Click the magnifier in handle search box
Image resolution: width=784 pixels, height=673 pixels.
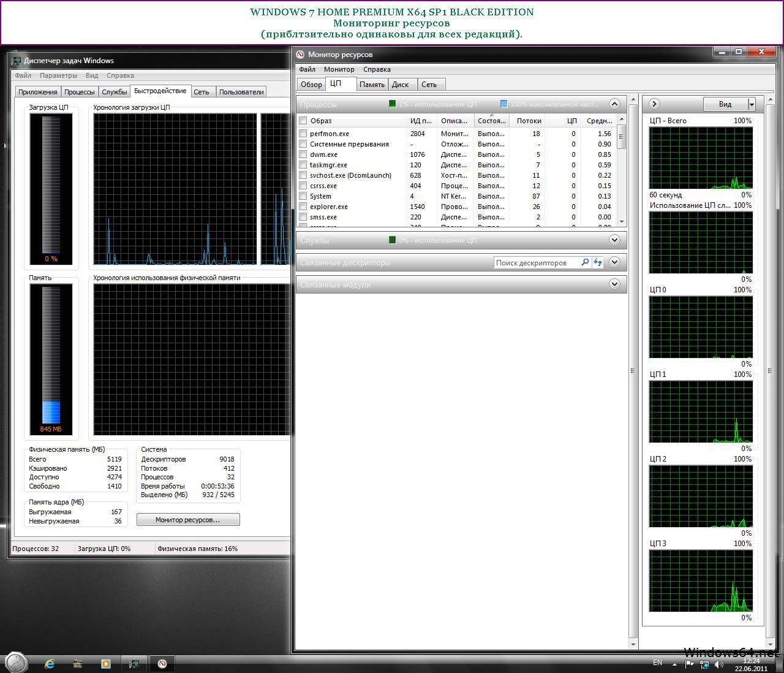coord(585,262)
